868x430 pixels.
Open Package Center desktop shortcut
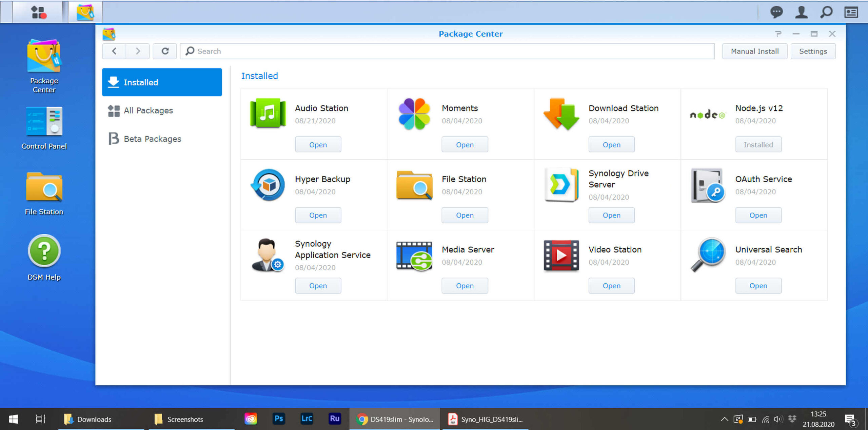coord(44,66)
